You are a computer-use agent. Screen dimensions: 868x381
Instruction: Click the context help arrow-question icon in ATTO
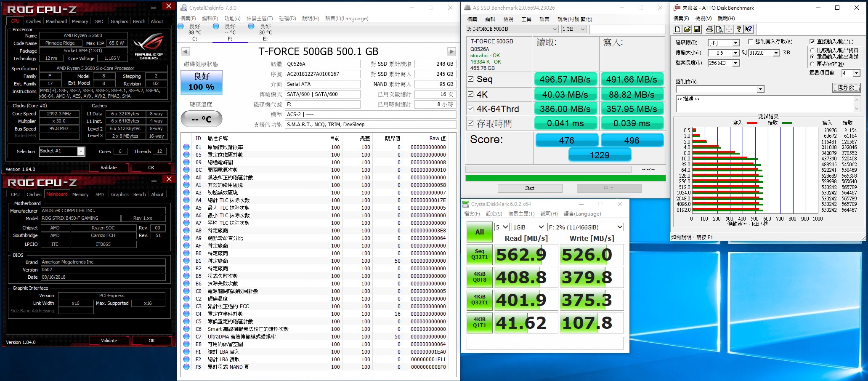[749, 29]
